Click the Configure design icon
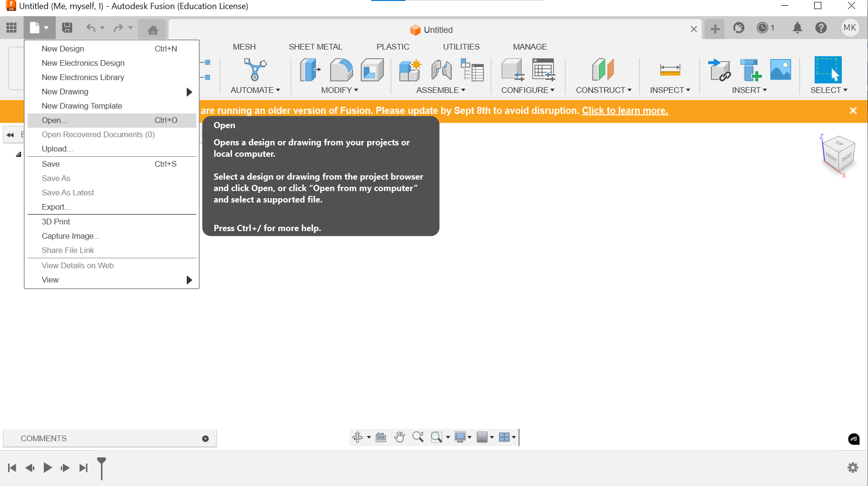Screen dimensions: 868x486 pyautogui.click(x=513, y=70)
